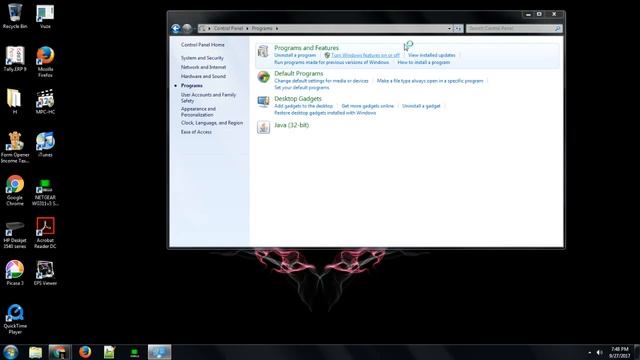The height and width of the screenshot is (360, 640).
Task: Expand the arrow after Control Panel in breadcrumb
Action: click(x=247, y=29)
